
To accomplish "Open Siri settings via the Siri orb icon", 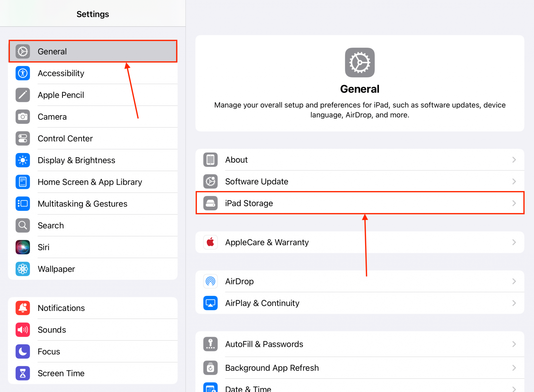I will 22,247.
